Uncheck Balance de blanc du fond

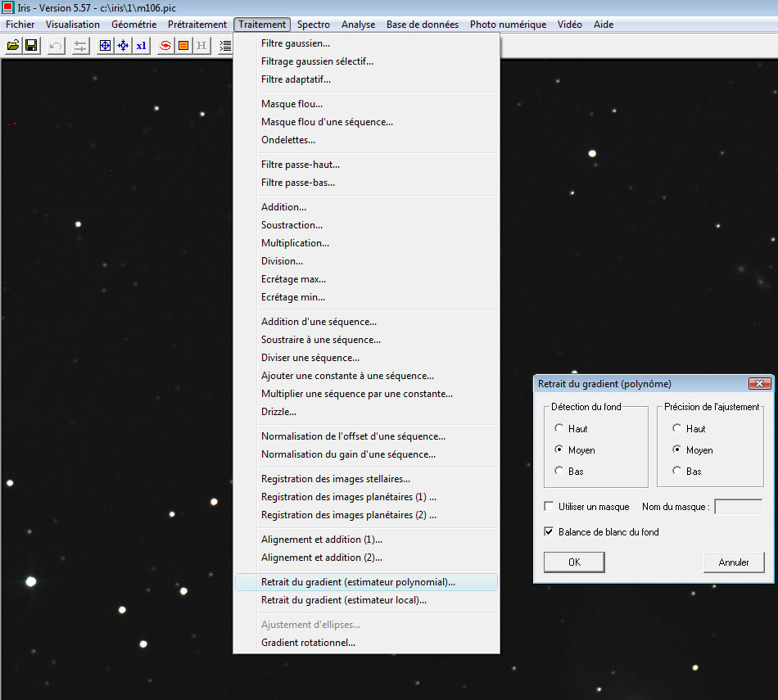(x=549, y=532)
